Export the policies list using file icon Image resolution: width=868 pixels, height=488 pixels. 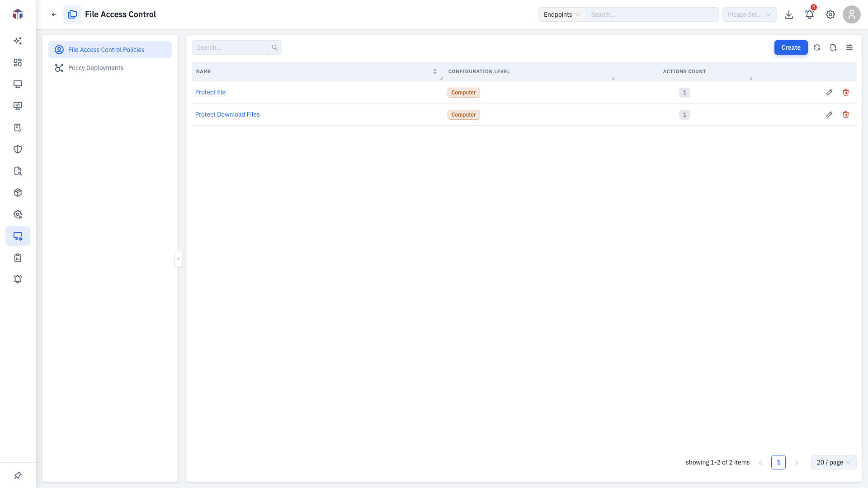(833, 47)
